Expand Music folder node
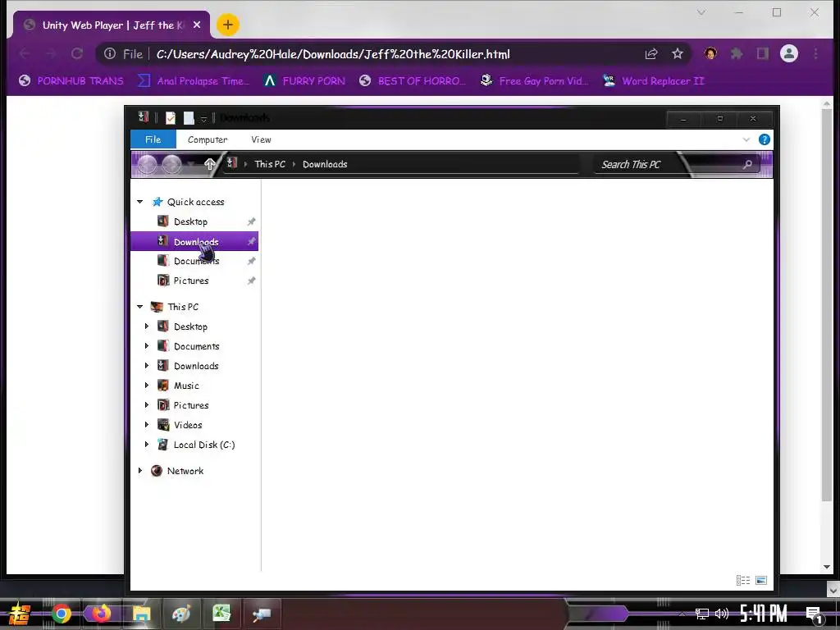The width and height of the screenshot is (840, 630). 146,386
